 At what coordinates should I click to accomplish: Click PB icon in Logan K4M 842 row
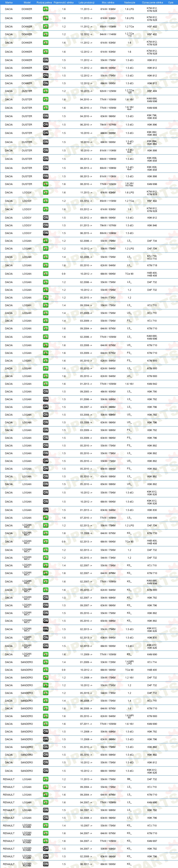[x=46, y=384]
